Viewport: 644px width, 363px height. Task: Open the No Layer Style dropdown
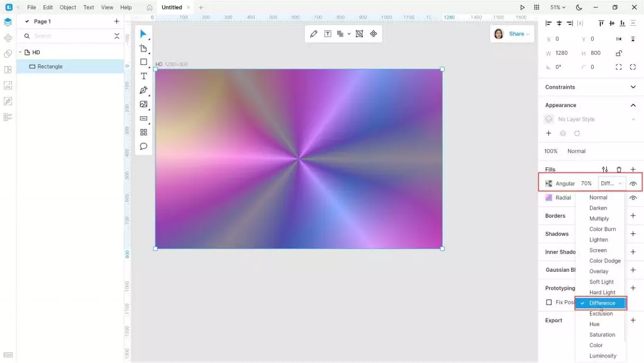(590, 119)
